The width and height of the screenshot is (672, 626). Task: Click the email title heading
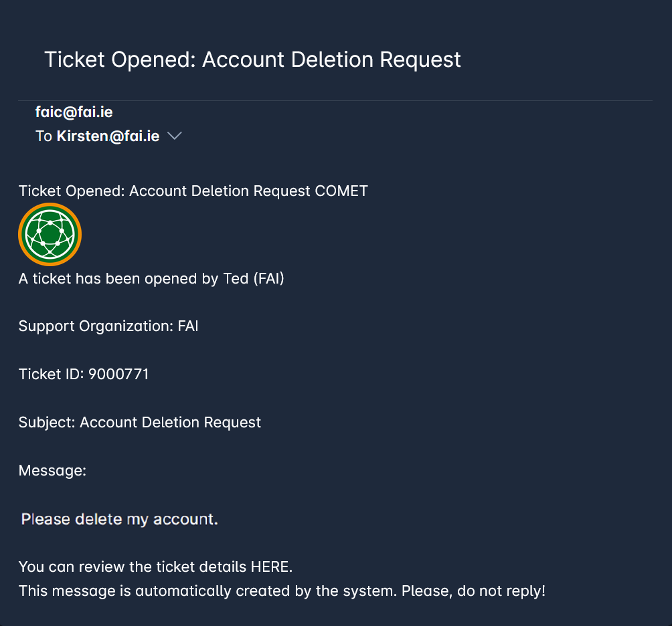[252, 60]
